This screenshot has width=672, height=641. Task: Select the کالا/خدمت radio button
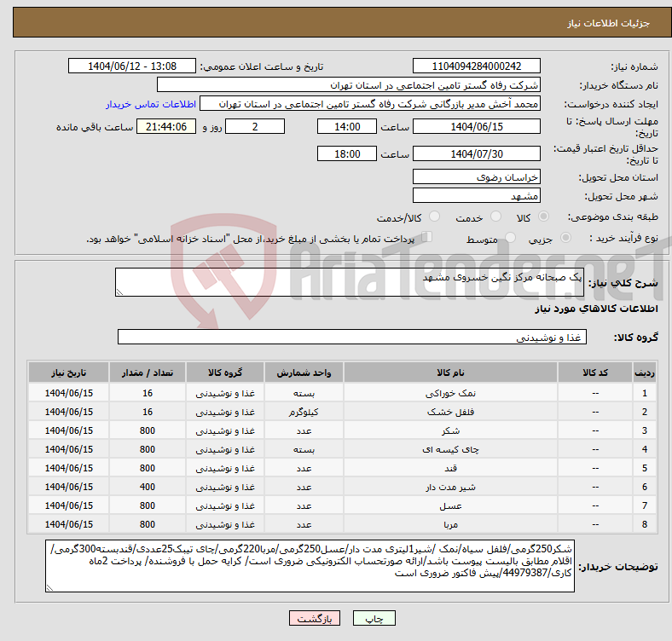pos(435,217)
